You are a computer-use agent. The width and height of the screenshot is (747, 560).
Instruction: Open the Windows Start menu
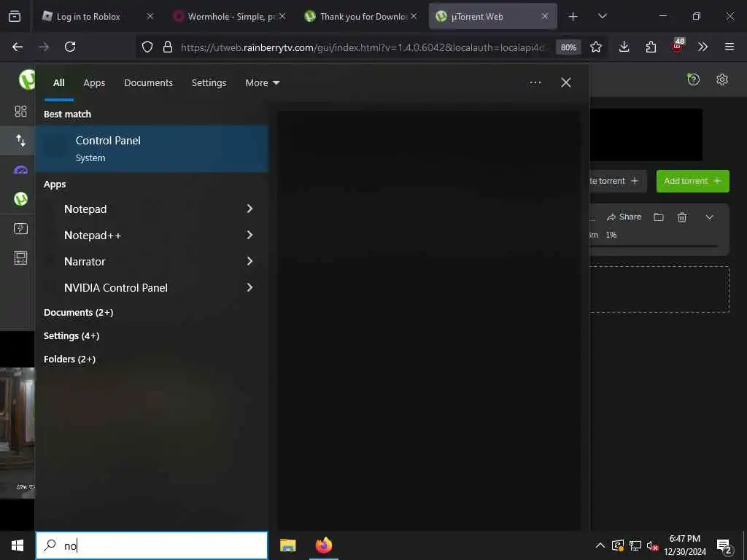18,545
